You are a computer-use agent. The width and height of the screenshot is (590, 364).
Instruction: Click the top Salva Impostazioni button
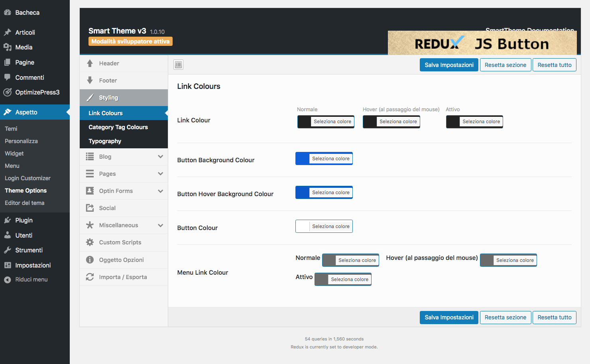[x=449, y=65]
